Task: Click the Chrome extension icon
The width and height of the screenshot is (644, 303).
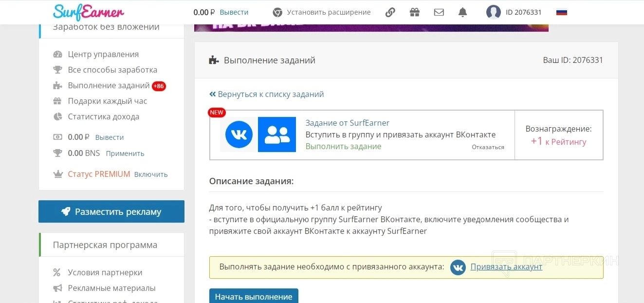Action: click(277, 12)
